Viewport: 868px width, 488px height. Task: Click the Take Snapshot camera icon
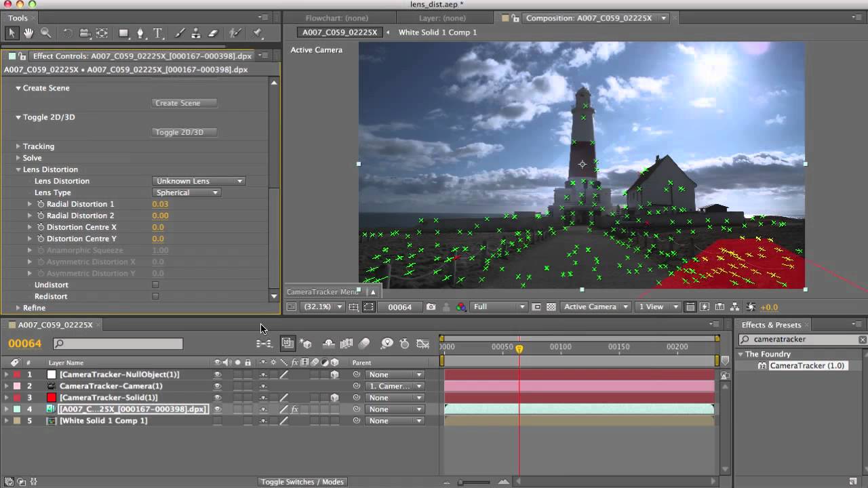pyautogui.click(x=431, y=307)
